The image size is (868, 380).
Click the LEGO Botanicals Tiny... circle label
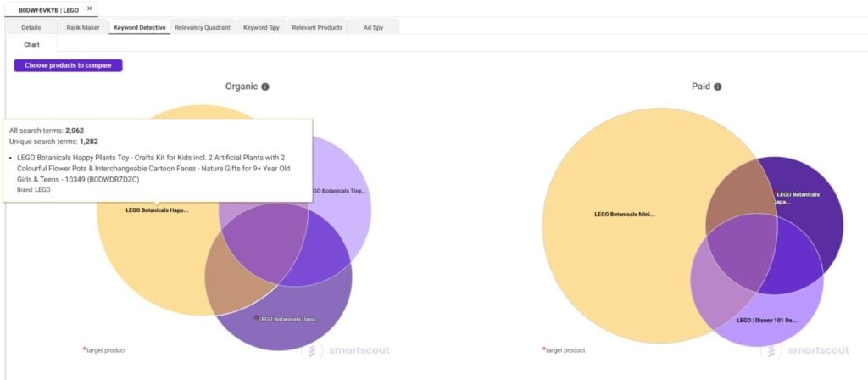(x=339, y=191)
